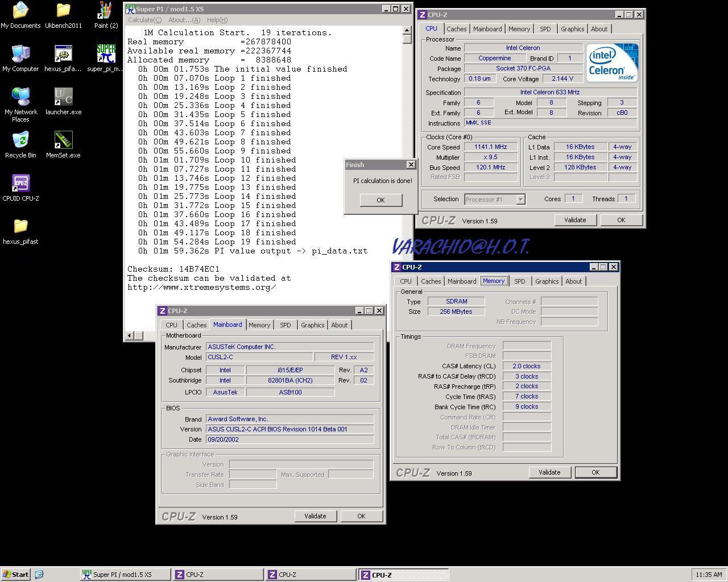Switch to Graphics tab in CPU window
Screen dimensions: 728x582
(x=572, y=29)
